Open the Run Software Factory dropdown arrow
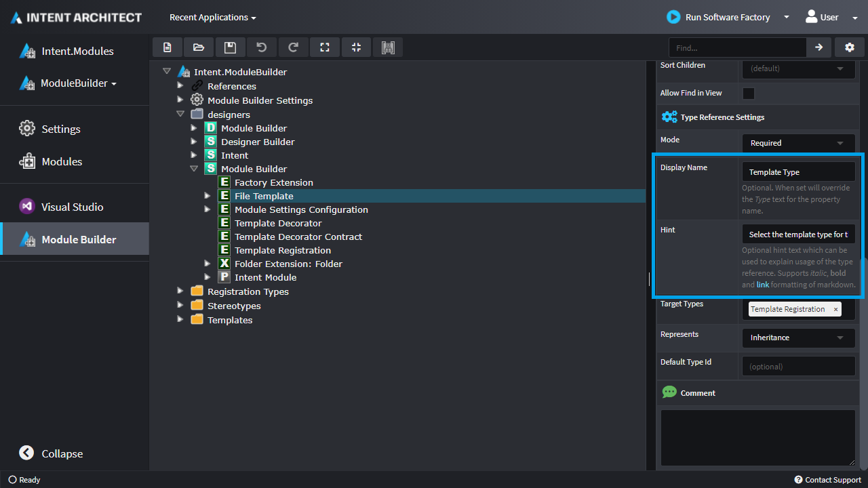 [x=787, y=18]
